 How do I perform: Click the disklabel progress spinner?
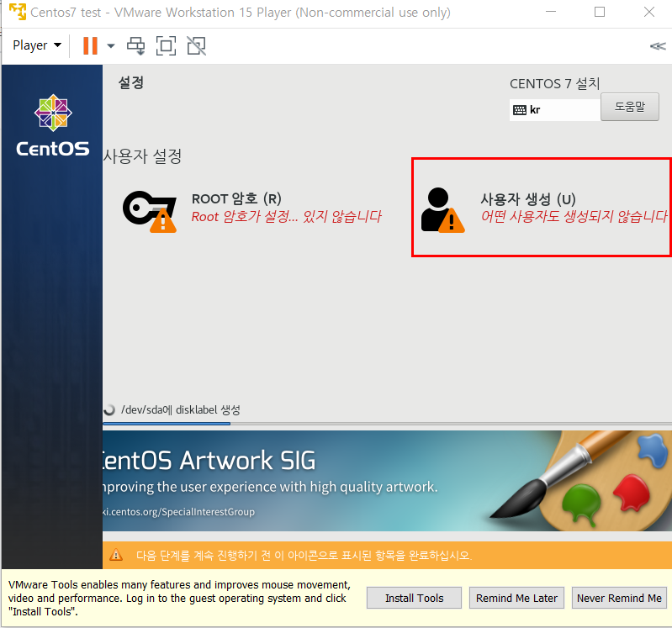109,410
